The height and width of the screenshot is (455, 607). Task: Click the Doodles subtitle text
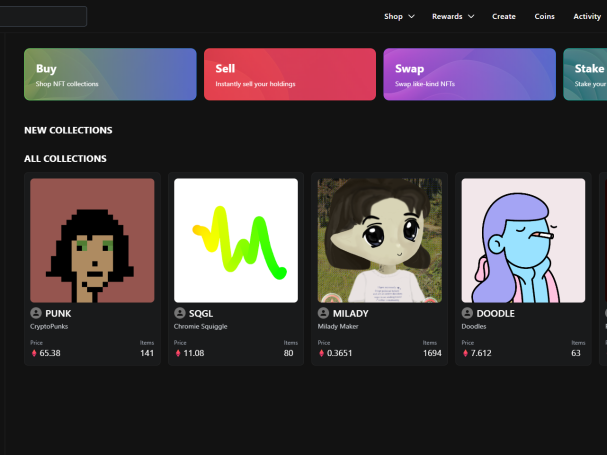pos(474,326)
